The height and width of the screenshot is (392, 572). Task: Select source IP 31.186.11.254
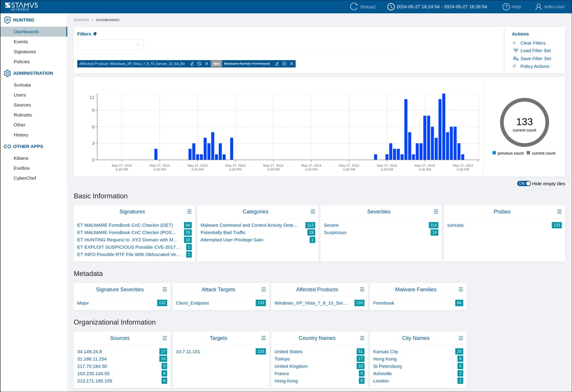[x=92, y=359]
